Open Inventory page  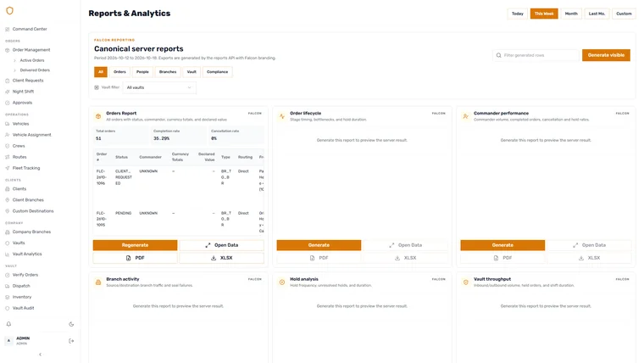click(22, 297)
